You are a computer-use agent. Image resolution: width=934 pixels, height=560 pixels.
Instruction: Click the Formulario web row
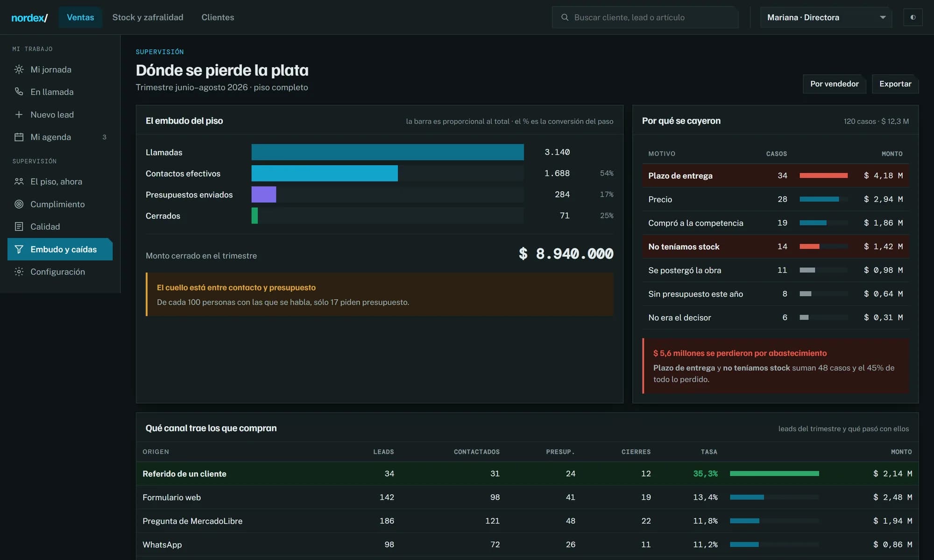pos(527,497)
